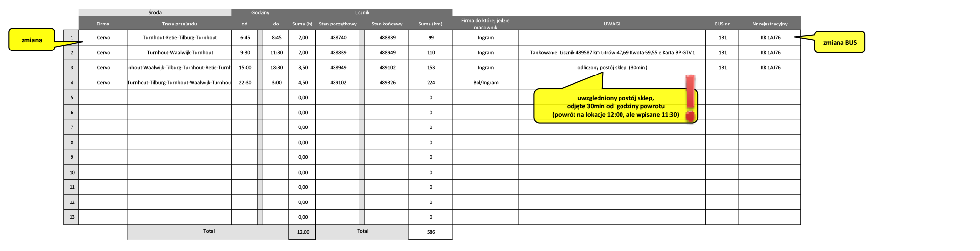980x251 pixels.
Task: Click the red exclamation mark icon
Action: [x=690, y=93]
